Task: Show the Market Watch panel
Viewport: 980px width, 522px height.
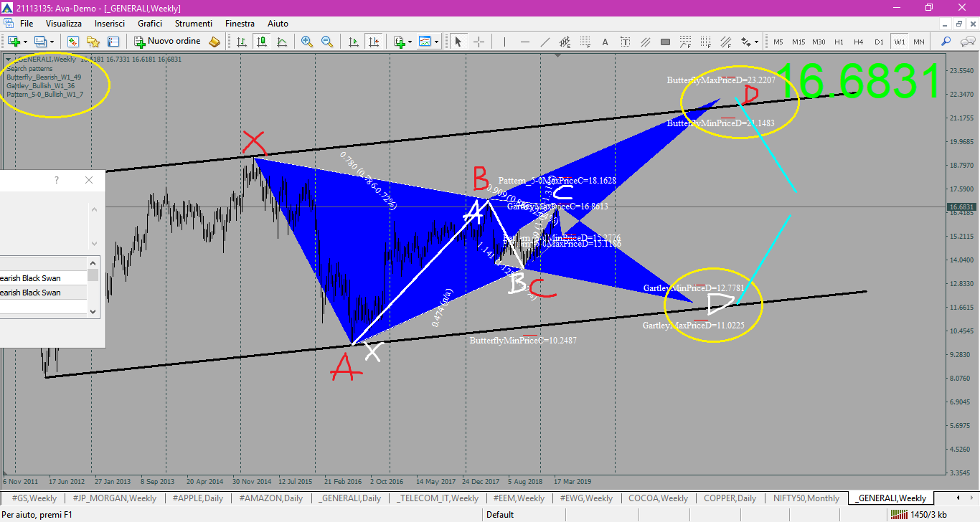Action: (73, 42)
